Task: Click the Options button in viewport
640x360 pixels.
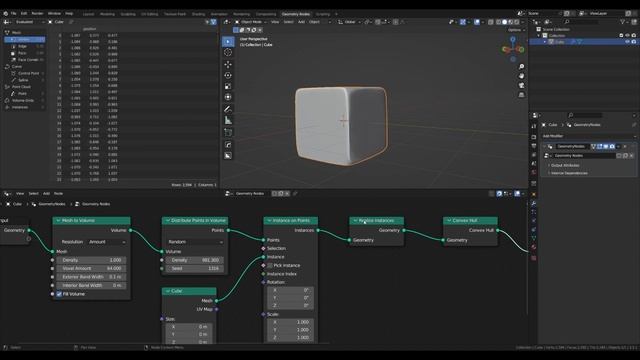Action: 515,30
